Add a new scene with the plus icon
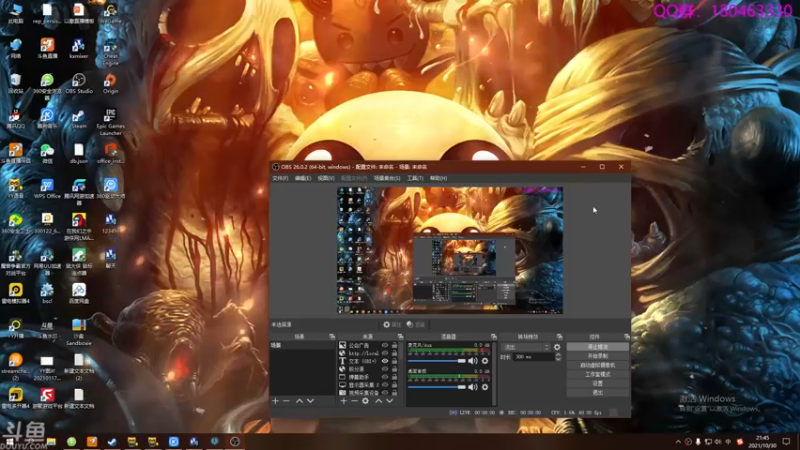800x450 pixels. point(276,401)
